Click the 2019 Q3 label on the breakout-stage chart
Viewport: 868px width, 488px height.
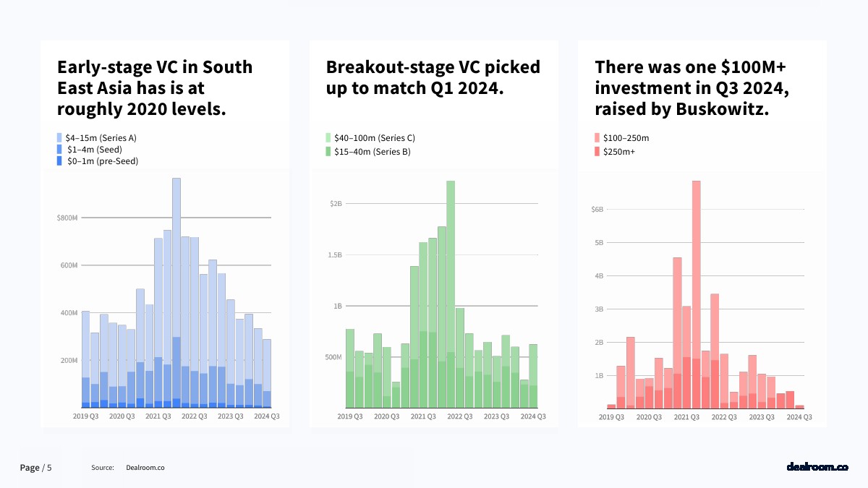coord(350,416)
